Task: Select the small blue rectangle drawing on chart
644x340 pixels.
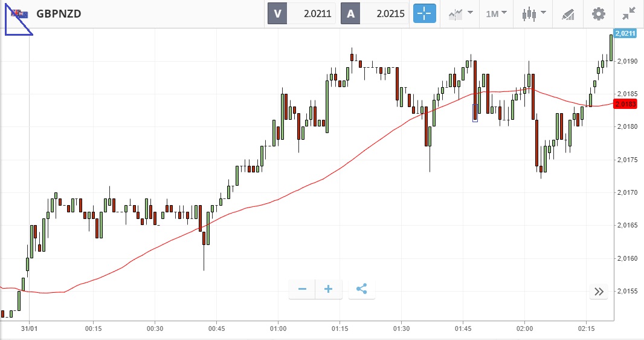Action: pos(475,113)
